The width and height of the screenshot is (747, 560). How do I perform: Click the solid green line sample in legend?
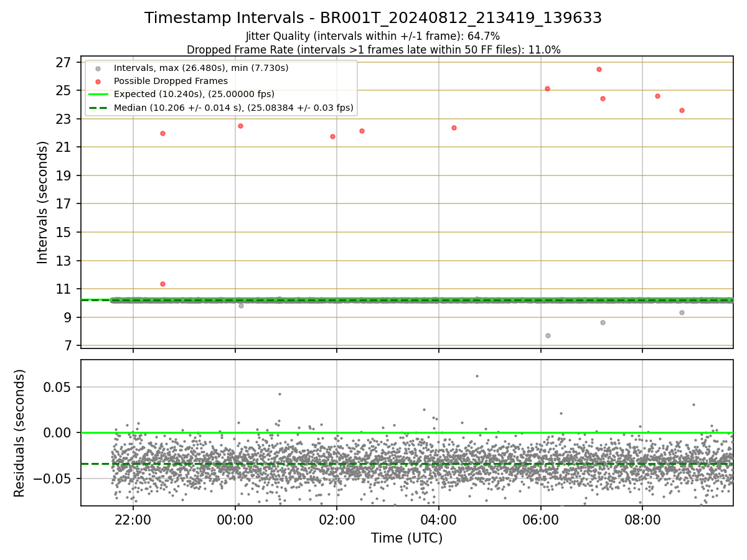click(x=98, y=95)
